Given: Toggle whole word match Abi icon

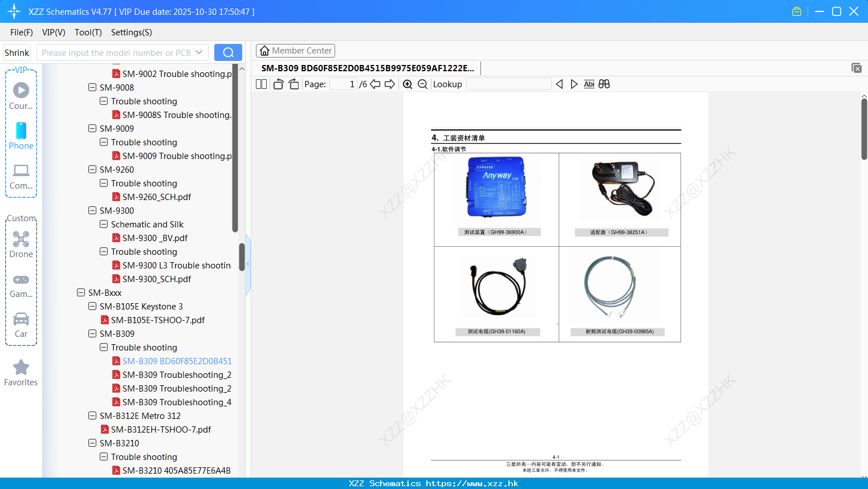Looking at the screenshot, I should pyautogui.click(x=589, y=84).
